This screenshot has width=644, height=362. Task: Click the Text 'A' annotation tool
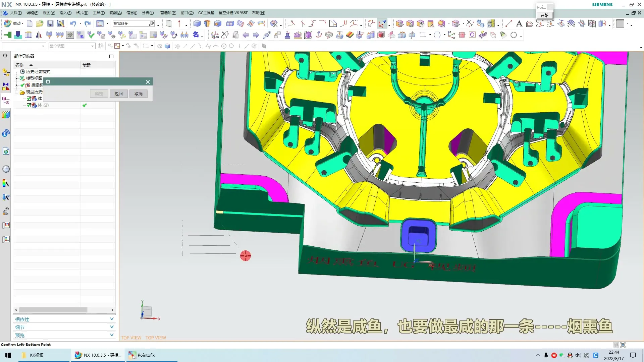point(519,23)
